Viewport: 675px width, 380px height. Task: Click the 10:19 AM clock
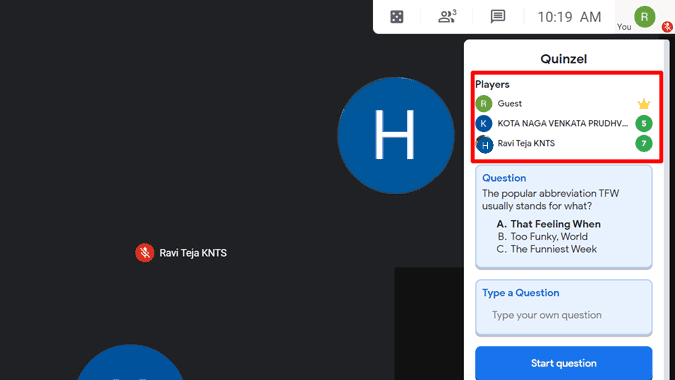(569, 17)
